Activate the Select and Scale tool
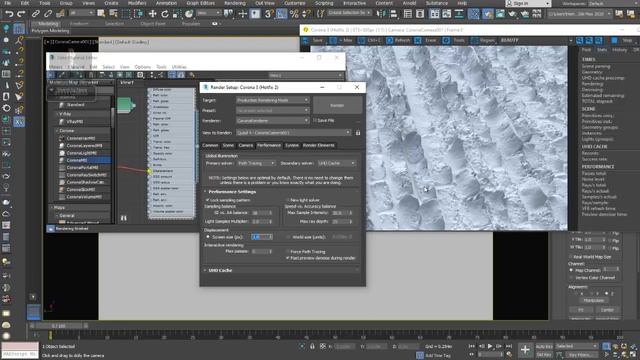640x360 pixels. (x=177, y=13)
